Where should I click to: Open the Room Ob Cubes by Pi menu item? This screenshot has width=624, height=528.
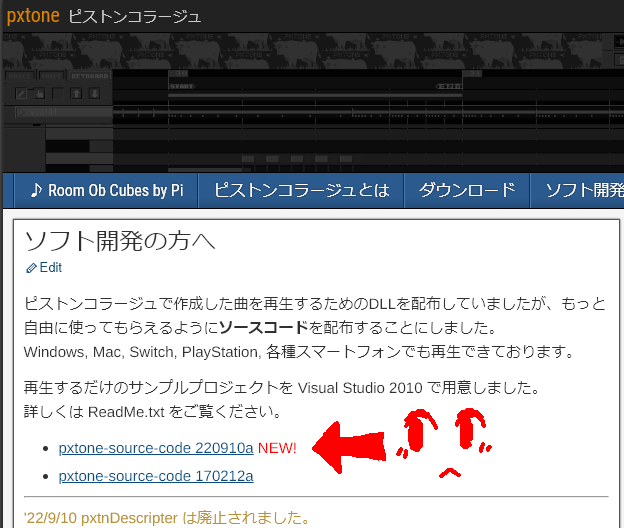point(107,191)
